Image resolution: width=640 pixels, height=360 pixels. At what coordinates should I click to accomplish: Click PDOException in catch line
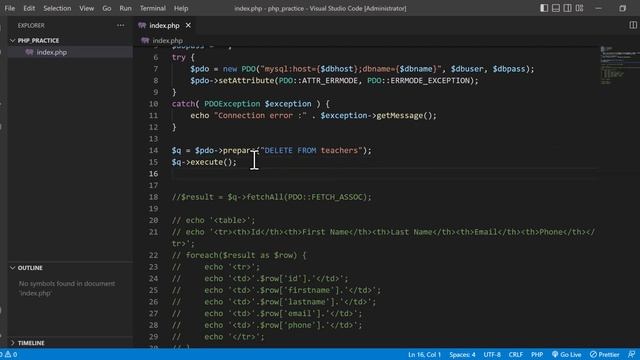pos(232,104)
